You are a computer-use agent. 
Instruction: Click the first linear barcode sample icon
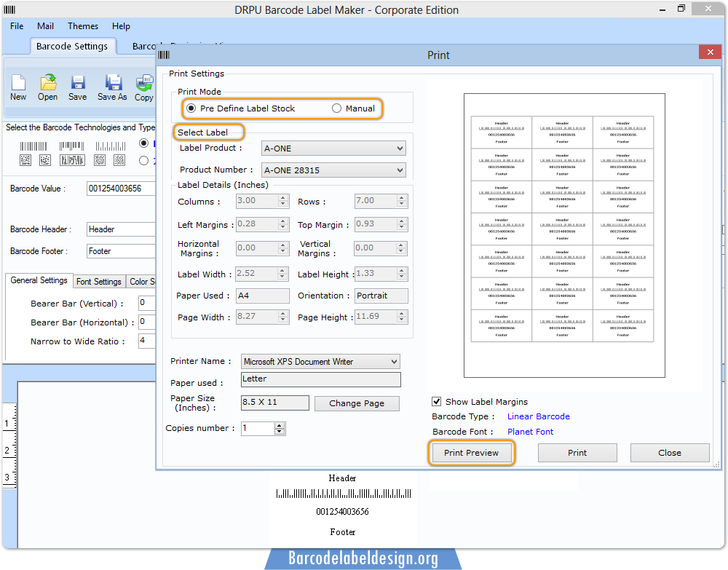33,146
